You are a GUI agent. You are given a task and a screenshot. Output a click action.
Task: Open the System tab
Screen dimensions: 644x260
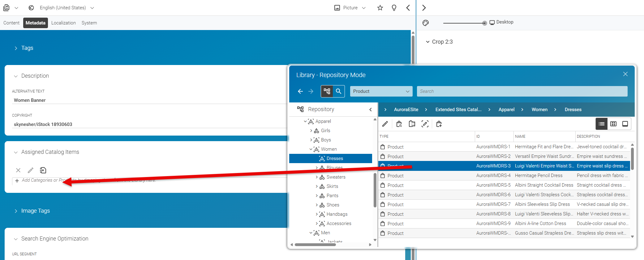(x=89, y=23)
